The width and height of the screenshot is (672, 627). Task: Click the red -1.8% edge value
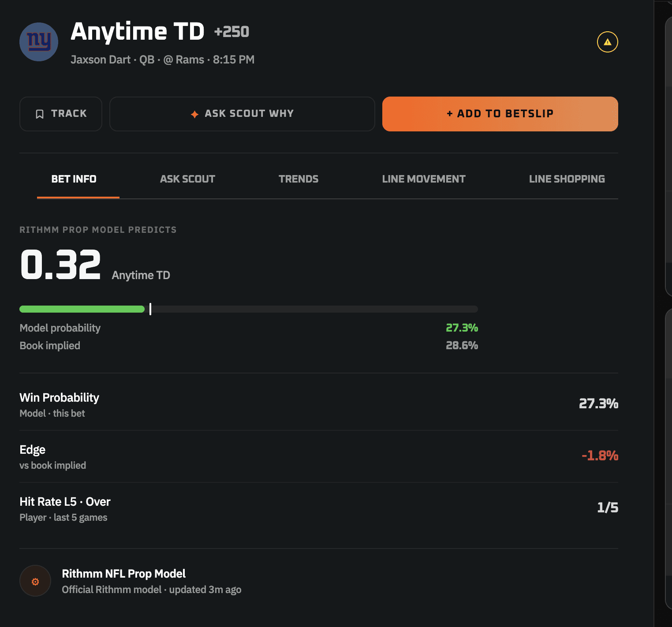(x=600, y=455)
